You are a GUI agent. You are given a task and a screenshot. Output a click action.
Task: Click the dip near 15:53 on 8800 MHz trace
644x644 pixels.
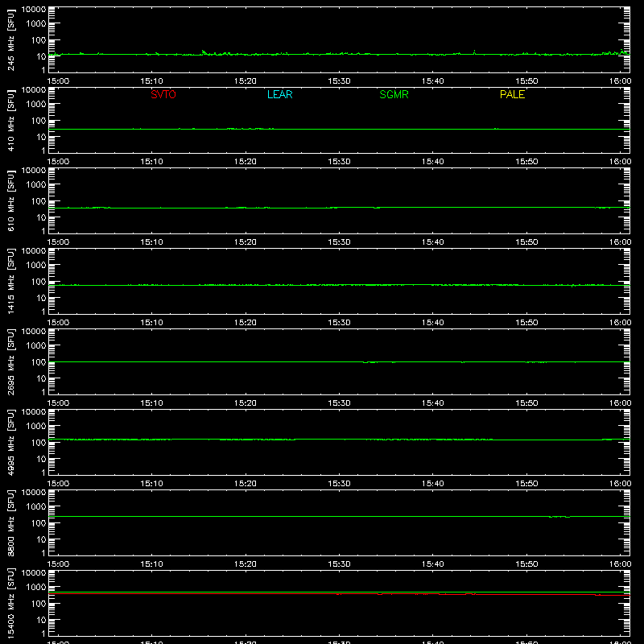pos(559,517)
